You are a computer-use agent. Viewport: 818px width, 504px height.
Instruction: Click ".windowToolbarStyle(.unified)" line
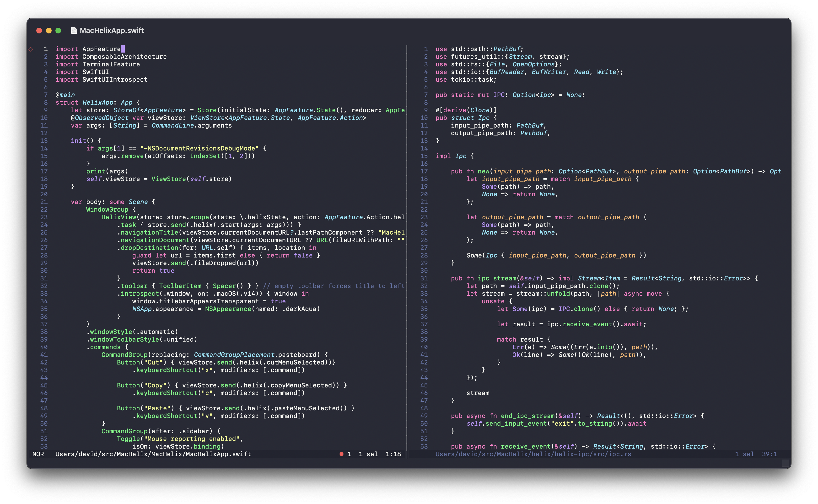pos(142,340)
